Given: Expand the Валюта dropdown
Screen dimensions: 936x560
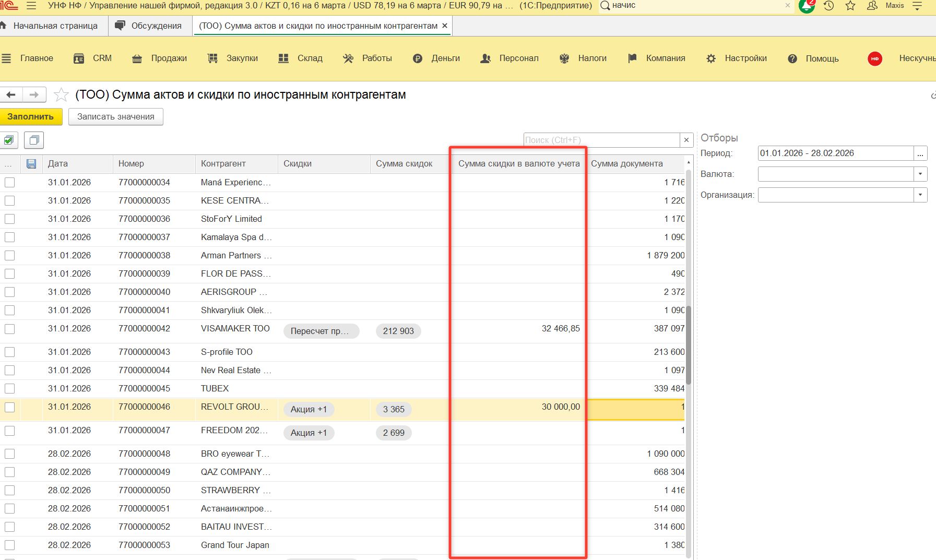Looking at the screenshot, I should 920,174.
